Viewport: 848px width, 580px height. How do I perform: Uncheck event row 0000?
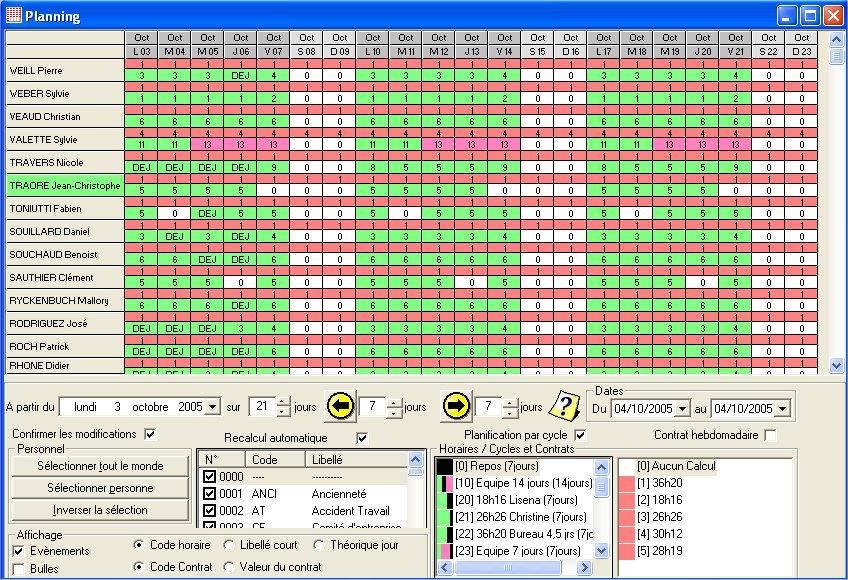point(209,477)
